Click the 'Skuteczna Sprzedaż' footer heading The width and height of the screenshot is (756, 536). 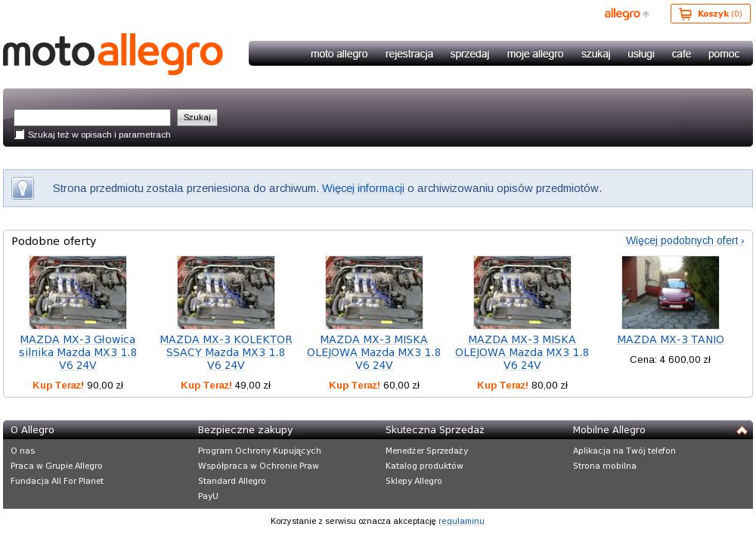pos(435,430)
